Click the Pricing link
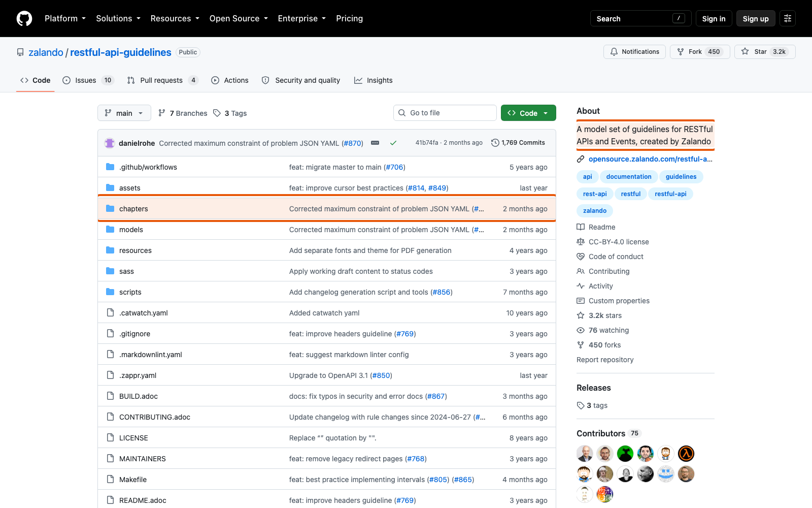Viewport: 812px width, 508px height. 349,18
